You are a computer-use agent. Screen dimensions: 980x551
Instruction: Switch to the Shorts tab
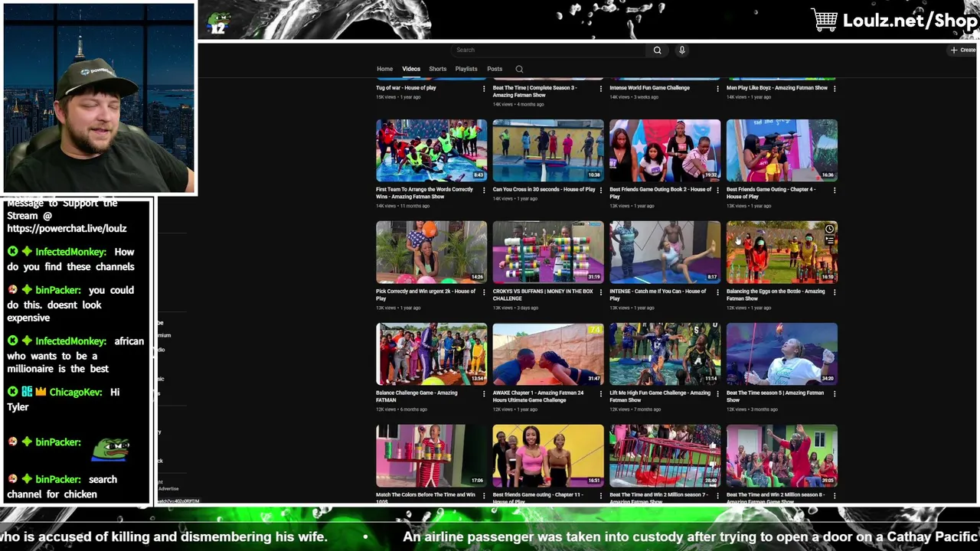pos(437,69)
